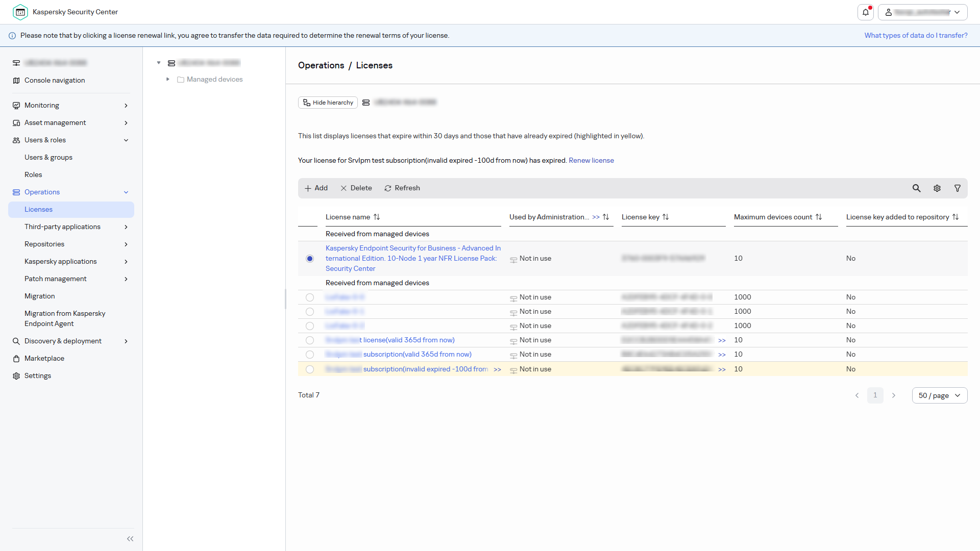Sort by Maximum devices count arrows
The width and height of the screenshot is (980, 551).
tap(819, 217)
